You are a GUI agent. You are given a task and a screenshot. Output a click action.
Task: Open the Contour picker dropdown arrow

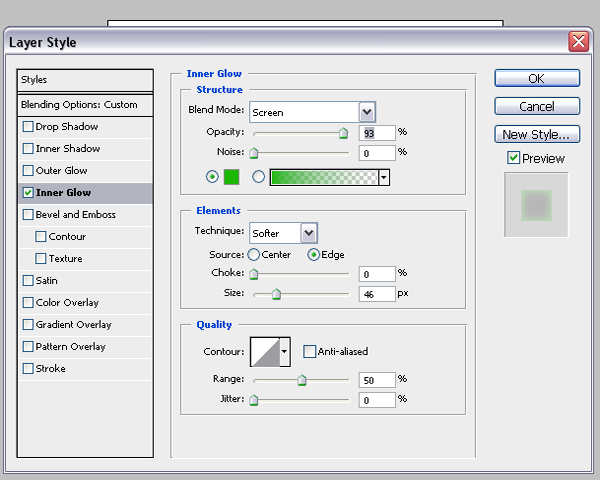point(284,352)
